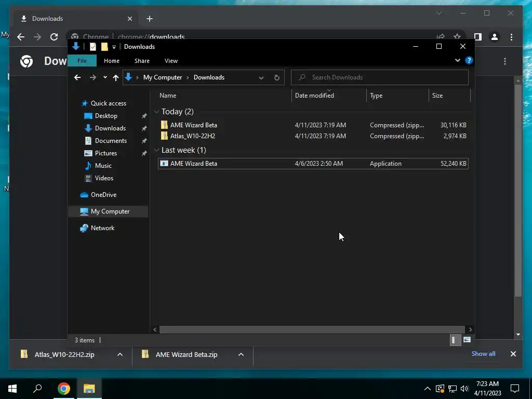Open the Share ribbon tab

[x=142, y=61]
